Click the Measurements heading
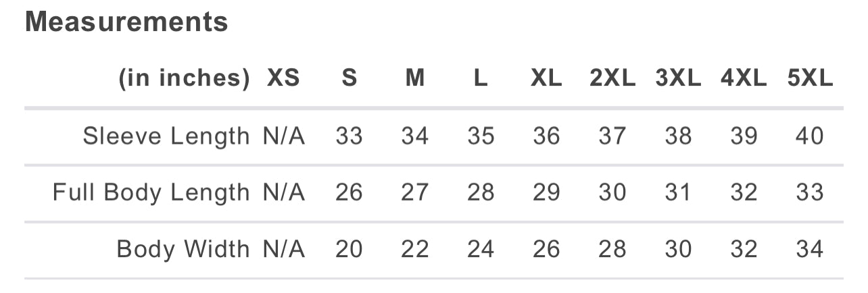Viewport: 868px width, 293px height. (126, 22)
